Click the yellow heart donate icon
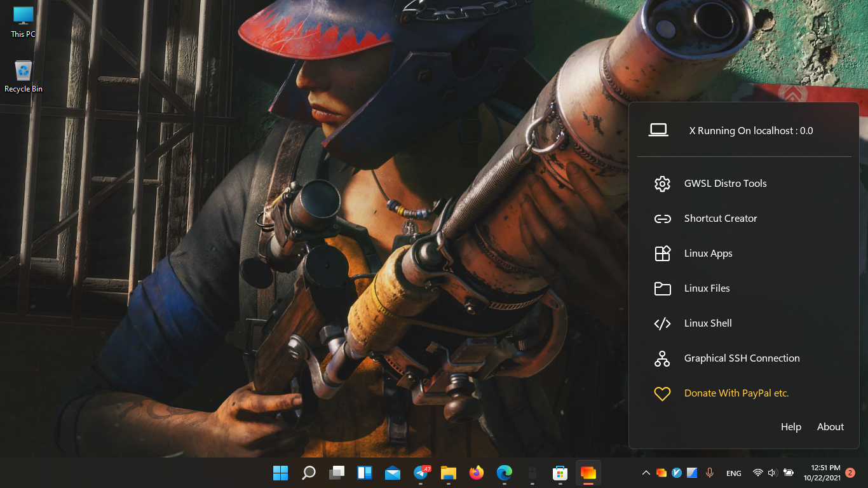This screenshot has height=488, width=868. click(662, 394)
